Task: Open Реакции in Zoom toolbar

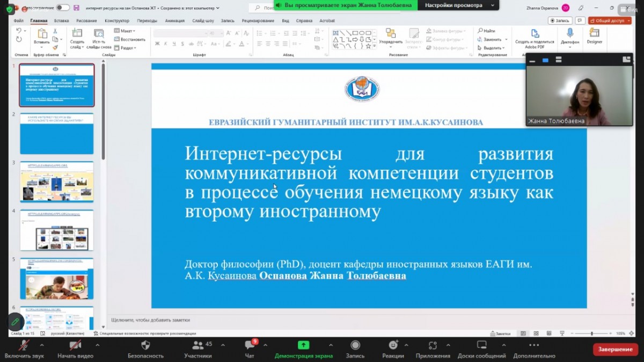Action: click(393, 345)
